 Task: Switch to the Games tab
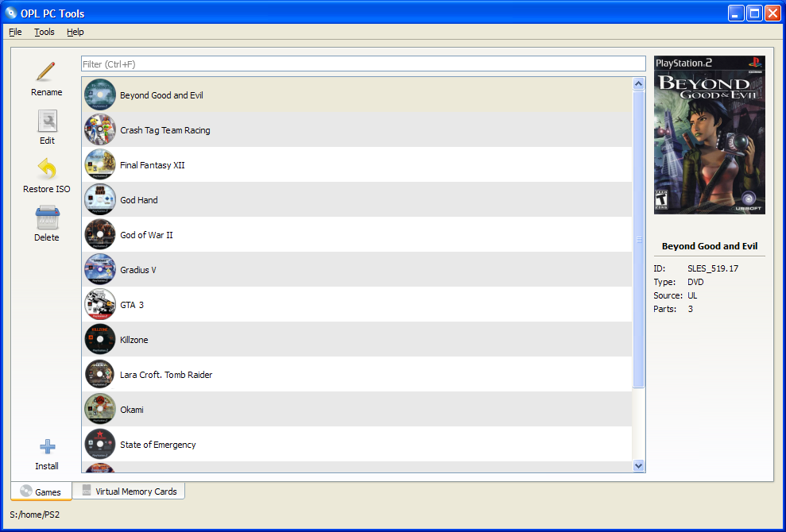[x=41, y=492]
